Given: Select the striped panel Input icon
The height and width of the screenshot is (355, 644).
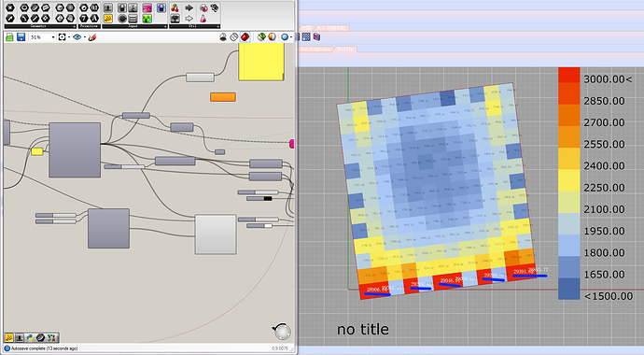Looking at the screenshot, I should tap(133, 19).
